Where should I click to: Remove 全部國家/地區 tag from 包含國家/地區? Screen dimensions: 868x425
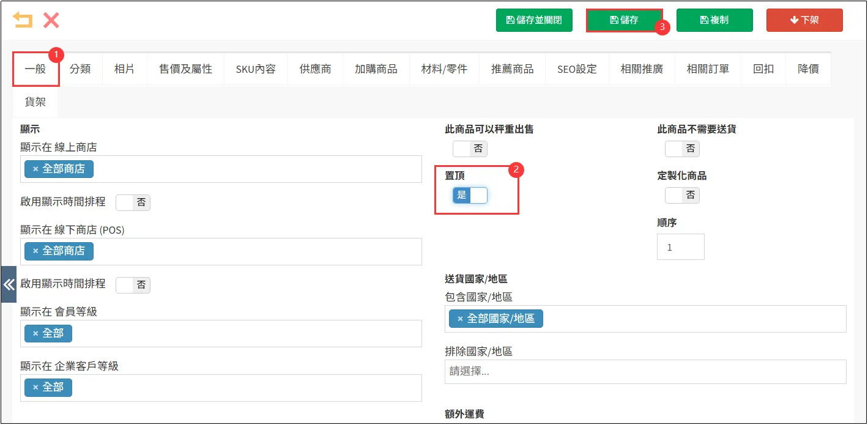(460, 319)
